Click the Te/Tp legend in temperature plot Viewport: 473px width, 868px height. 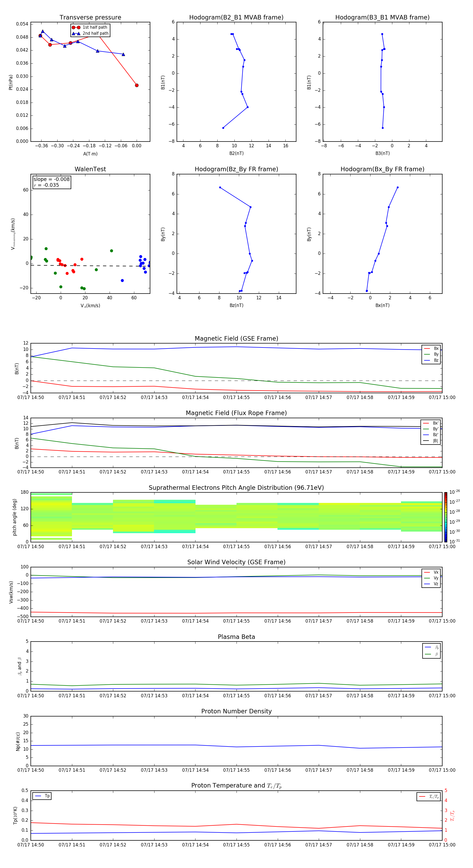click(x=429, y=797)
